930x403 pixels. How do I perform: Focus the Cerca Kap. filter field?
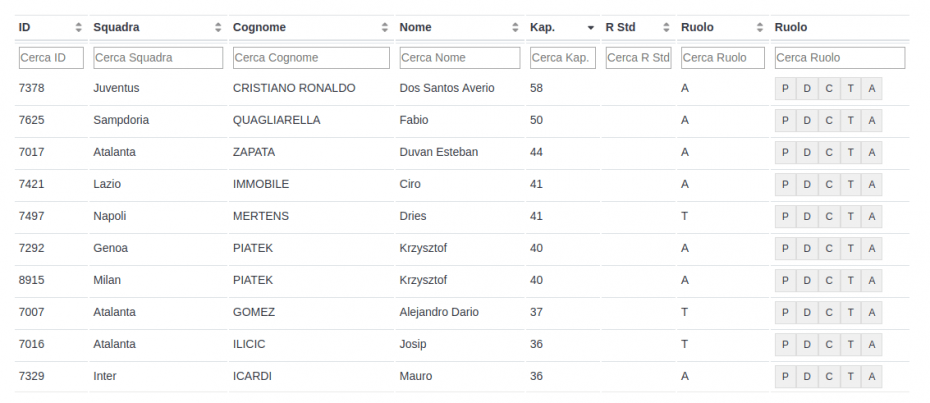pos(563,58)
